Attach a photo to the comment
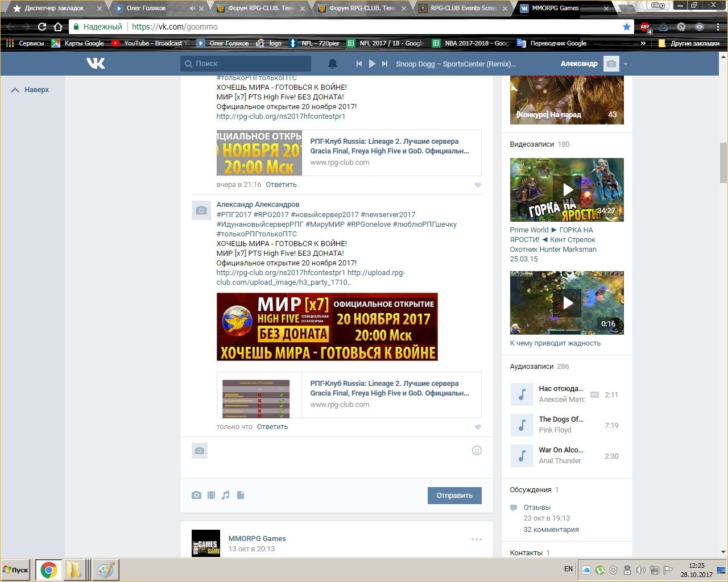Image resolution: width=728 pixels, height=582 pixels. click(196, 495)
